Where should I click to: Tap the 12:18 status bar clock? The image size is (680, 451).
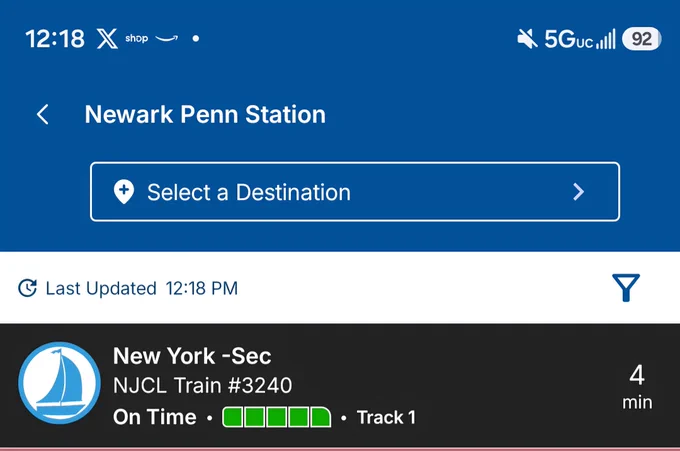tap(55, 39)
